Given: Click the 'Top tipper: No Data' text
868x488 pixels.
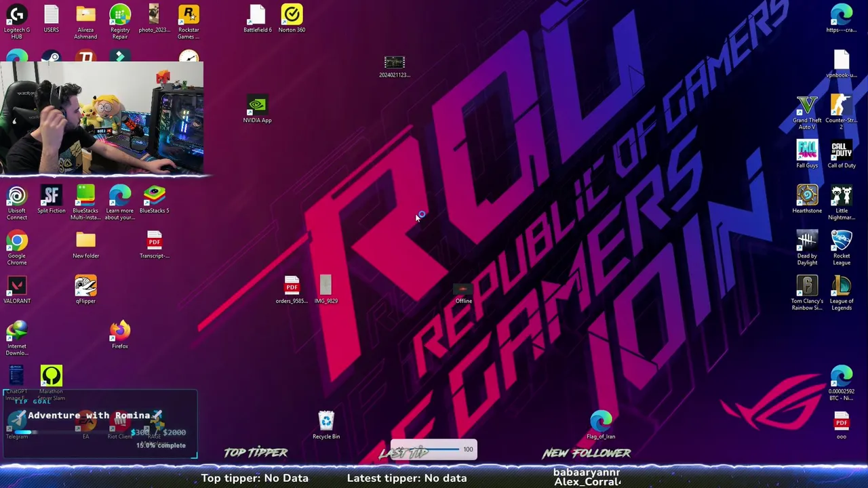Looking at the screenshot, I should click(254, 478).
